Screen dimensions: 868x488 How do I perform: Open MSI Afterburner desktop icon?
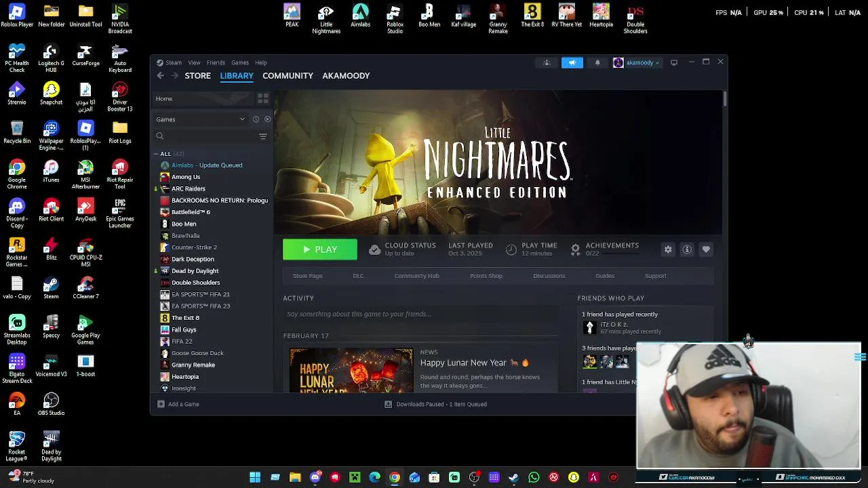coord(85,175)
